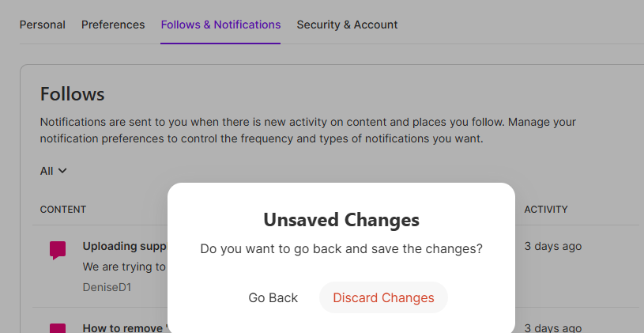Click the discussion icon beside Uploading post
Viewport: 644px width, 333px height.
coord(58,251)
